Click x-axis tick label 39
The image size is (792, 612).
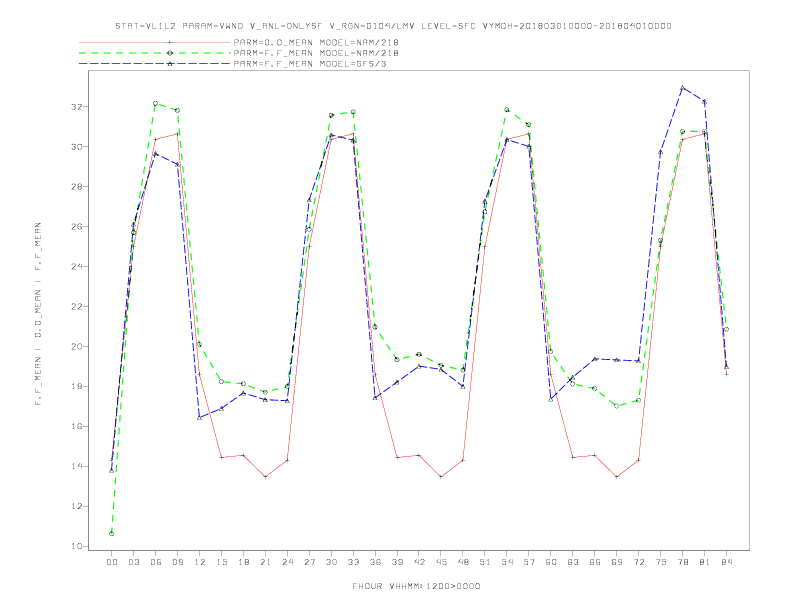tap(397, 562)
